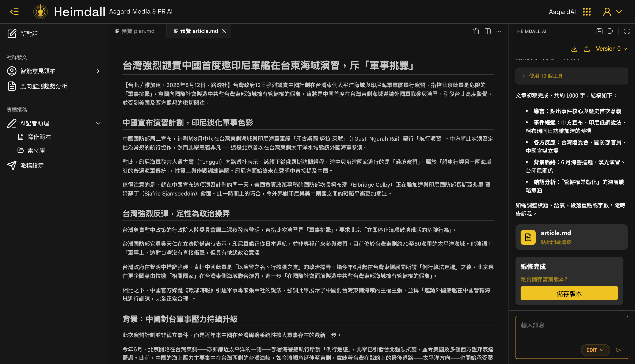This screenshot has width=635, height=364.
Task: Open the editor more actions ellipsis
Action: tap(499, 31)
